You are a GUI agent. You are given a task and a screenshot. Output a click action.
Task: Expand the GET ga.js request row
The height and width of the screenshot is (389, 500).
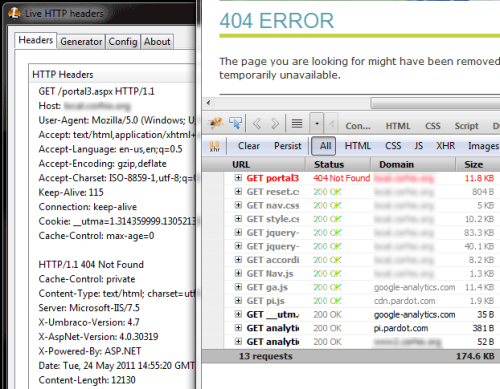[238, 287]
